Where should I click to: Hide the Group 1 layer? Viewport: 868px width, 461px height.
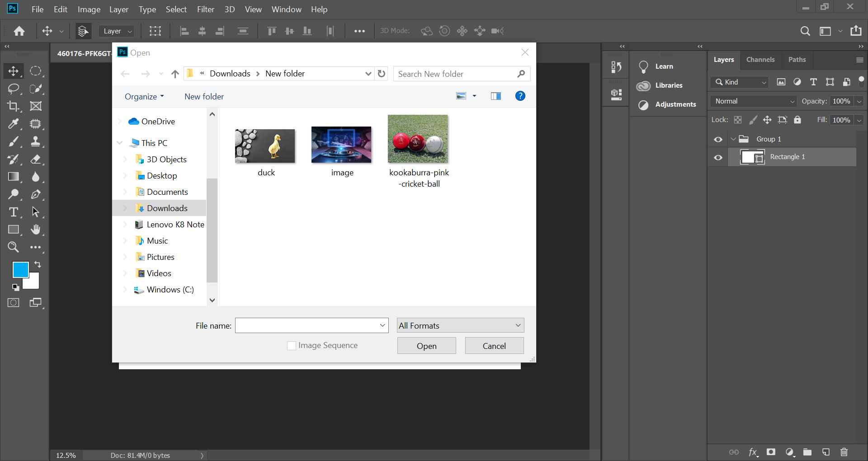click(x=718, y=139)
